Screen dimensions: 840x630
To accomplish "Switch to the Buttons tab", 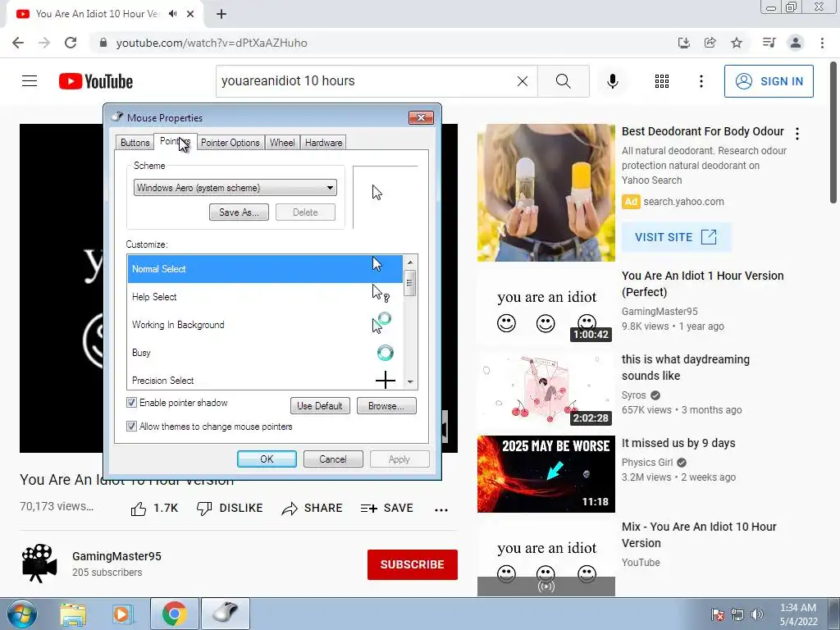I will coord(135,143).
